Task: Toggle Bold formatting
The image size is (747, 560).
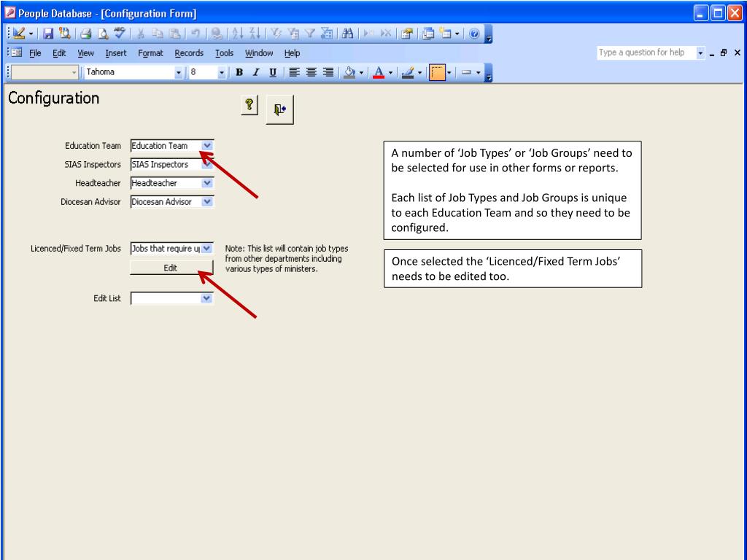Action: (239, 72)
